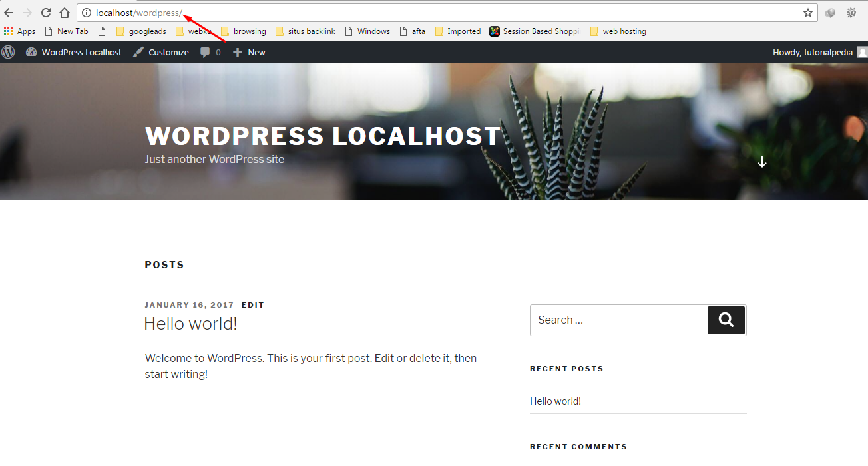Open the googleads bookmark folder

click(141, 31)
